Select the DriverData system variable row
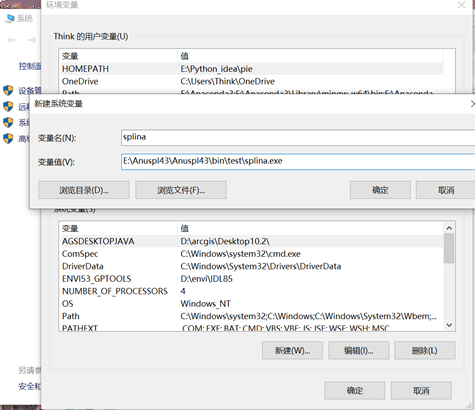Screen dimensions: 475x410 252,266
